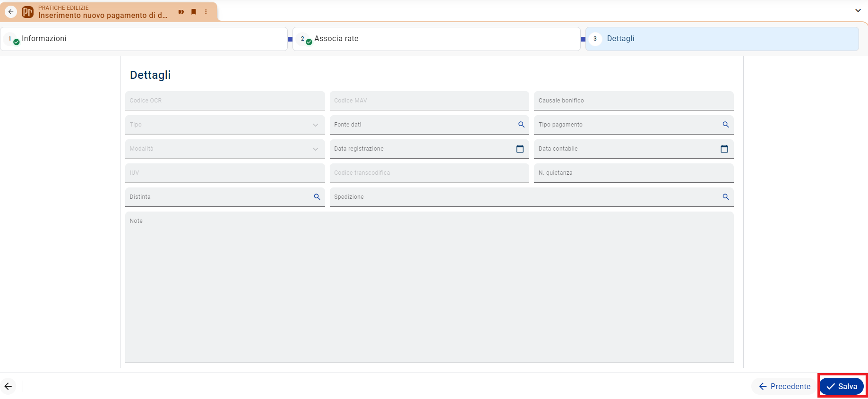Open the Modalità dropdown
This screenshot has width=868, height=399.
[225, 149]
